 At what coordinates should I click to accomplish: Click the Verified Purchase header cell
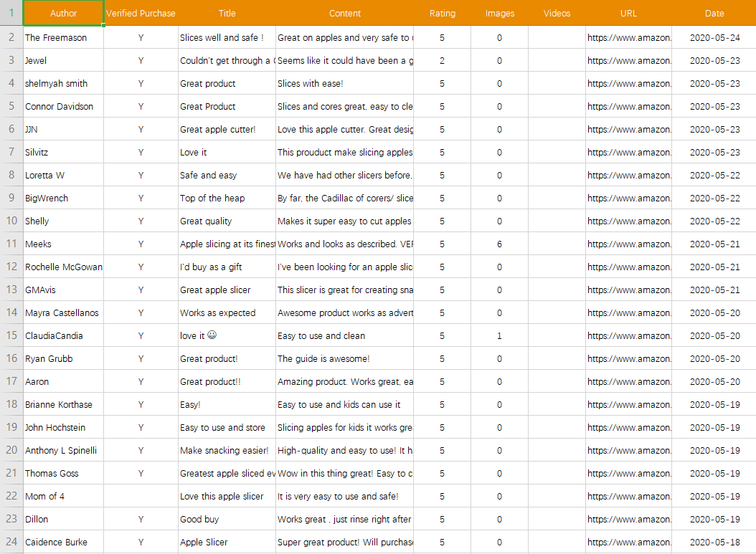coord(141,13)
